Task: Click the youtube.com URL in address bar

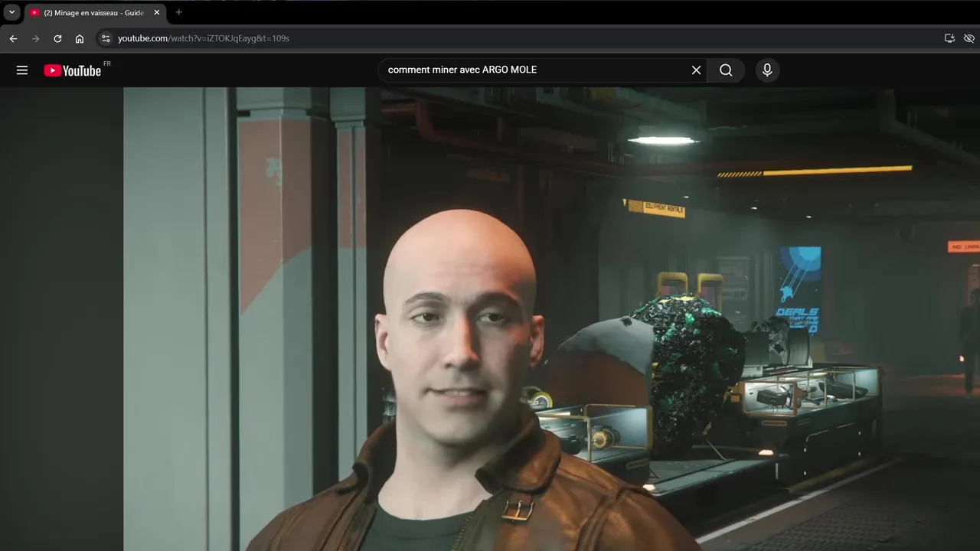Action: [x=204, y=38]
